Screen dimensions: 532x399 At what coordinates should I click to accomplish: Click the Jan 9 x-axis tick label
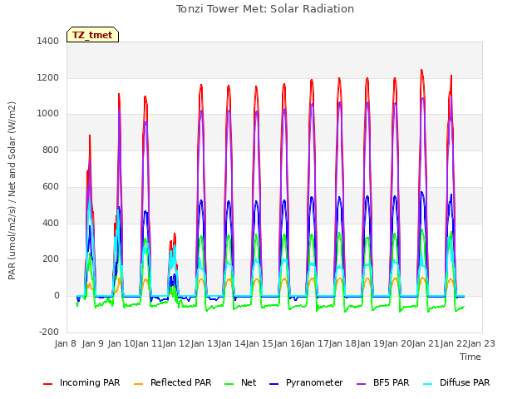pos(93,343)
